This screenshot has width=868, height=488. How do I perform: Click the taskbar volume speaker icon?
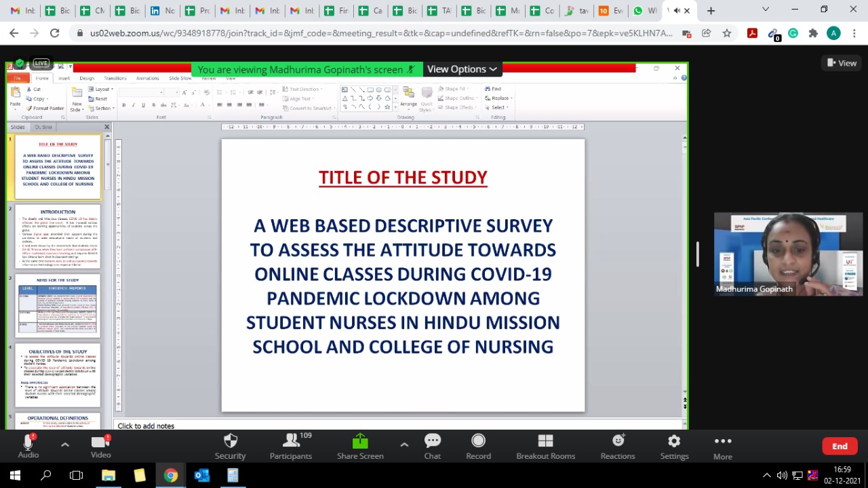[782, 475]
